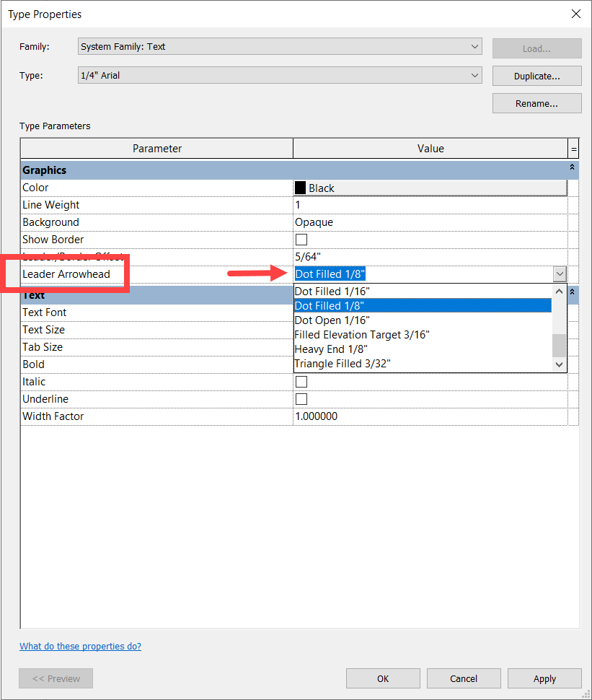Enable the Italic text option
Image resolution: width=592 pixels, height=700 pixels.
(301, 381)
